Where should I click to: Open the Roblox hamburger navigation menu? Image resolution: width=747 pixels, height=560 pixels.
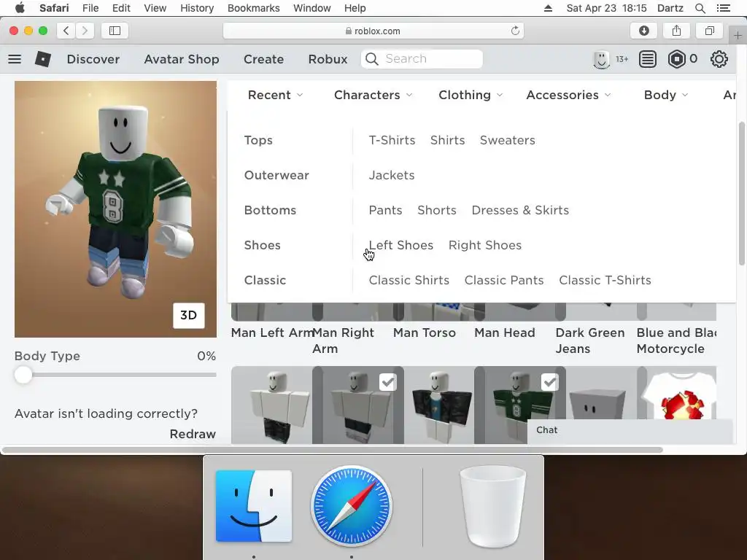[15, 59]
